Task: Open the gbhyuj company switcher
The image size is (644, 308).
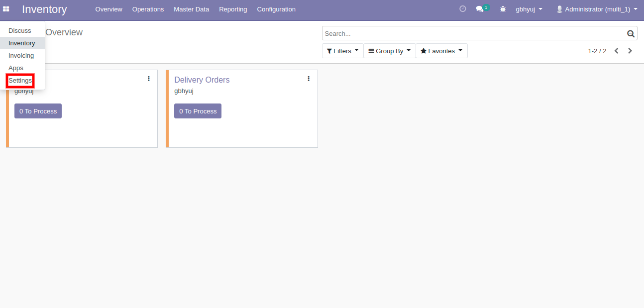Action: coord(529,9)
